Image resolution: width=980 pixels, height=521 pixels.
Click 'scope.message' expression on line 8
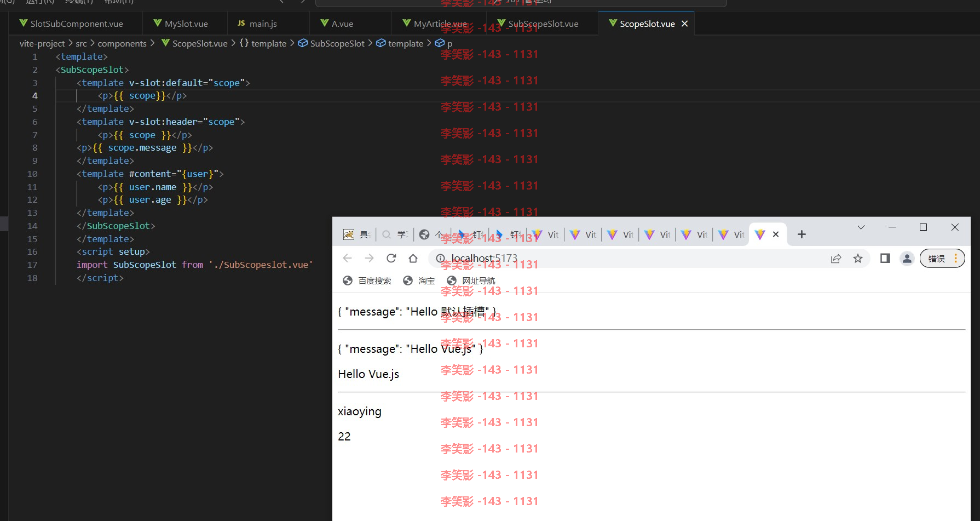click(142, 148)
